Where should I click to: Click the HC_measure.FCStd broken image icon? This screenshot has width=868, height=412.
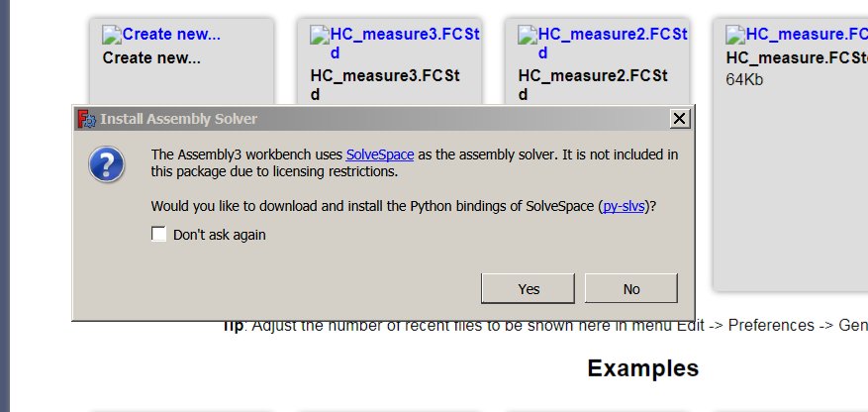point(734,36)
